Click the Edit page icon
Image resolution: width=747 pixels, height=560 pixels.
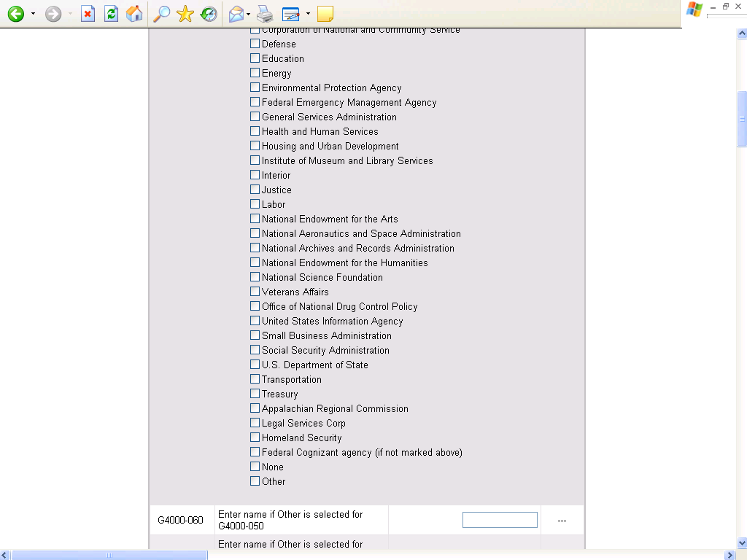click(x=290, y=14)
